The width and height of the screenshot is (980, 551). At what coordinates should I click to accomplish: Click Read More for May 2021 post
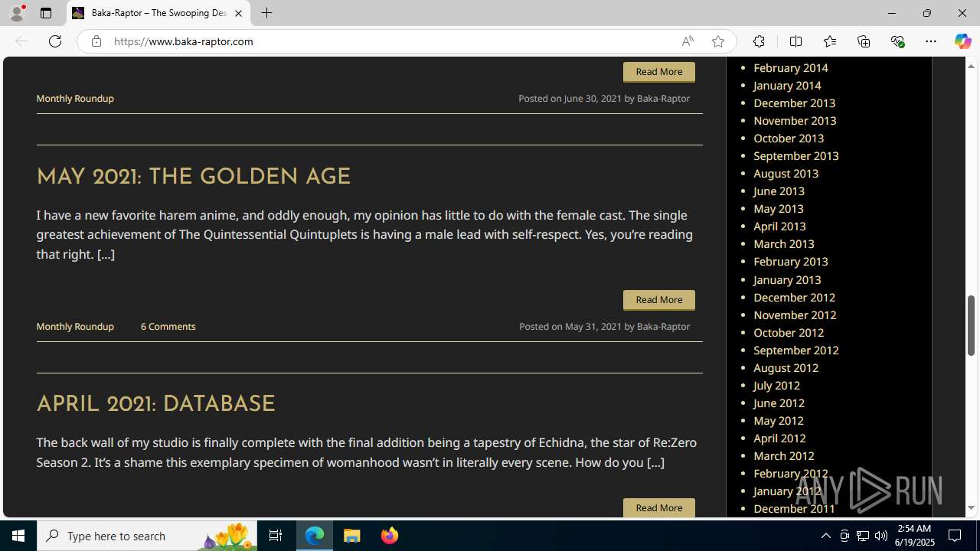click(659, 300)
